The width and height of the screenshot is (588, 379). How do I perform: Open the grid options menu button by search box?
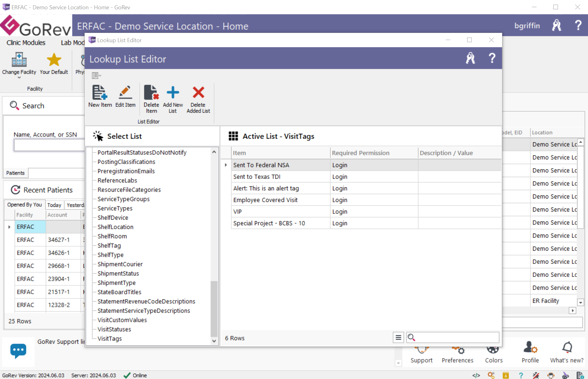coord(398,337)
